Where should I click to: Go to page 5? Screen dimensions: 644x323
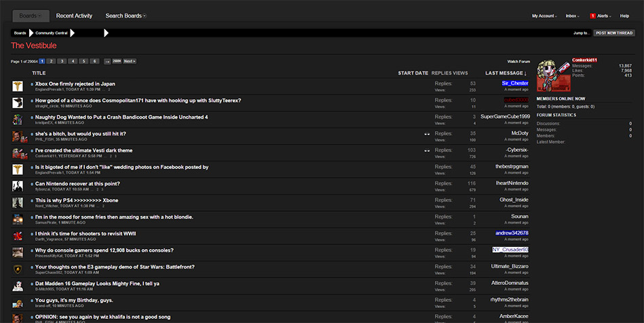[83, 61]
